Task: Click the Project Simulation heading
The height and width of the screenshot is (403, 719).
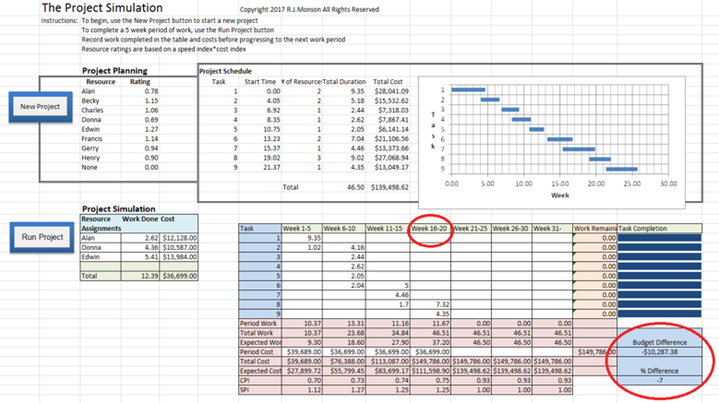Action: (x=118, y=209)
